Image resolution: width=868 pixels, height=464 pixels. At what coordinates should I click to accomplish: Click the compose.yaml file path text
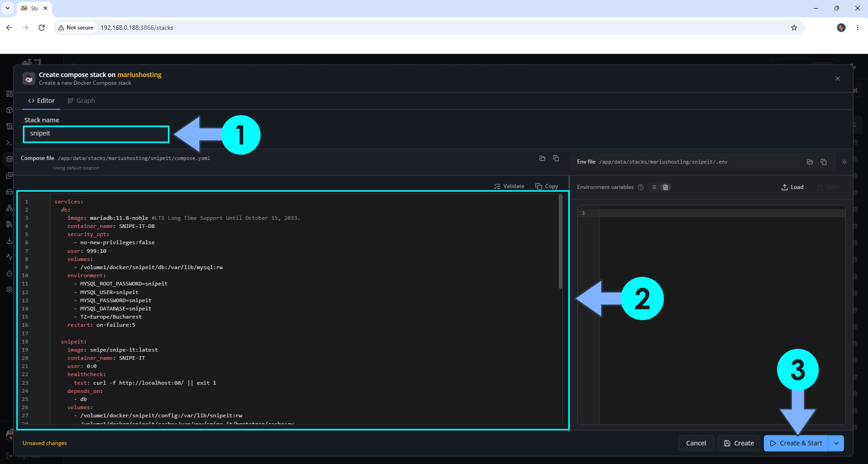click(x=134, y=158)
